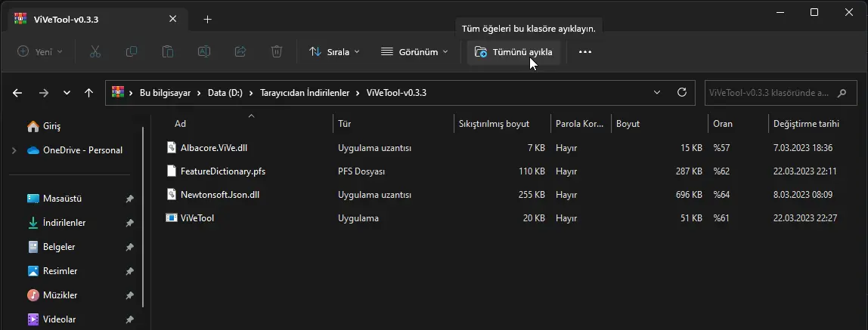Open a new tab with plus button
This screenshot has height=330, width=868.
(208, 20)
